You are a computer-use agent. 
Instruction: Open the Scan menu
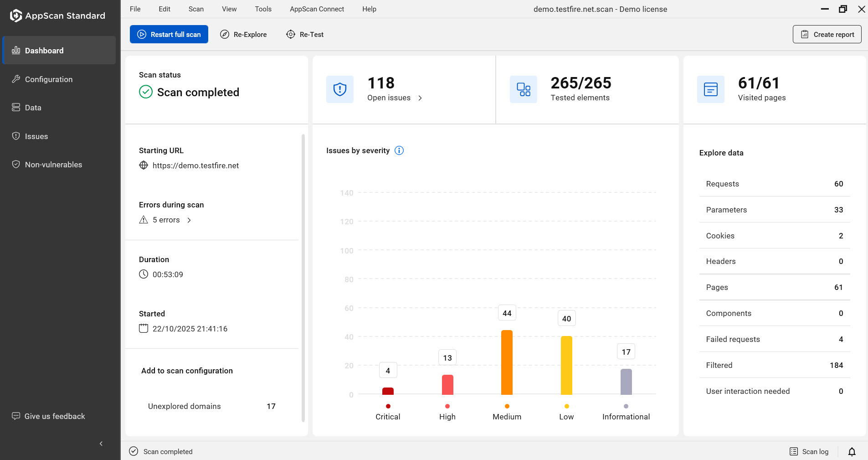[196, 9]
